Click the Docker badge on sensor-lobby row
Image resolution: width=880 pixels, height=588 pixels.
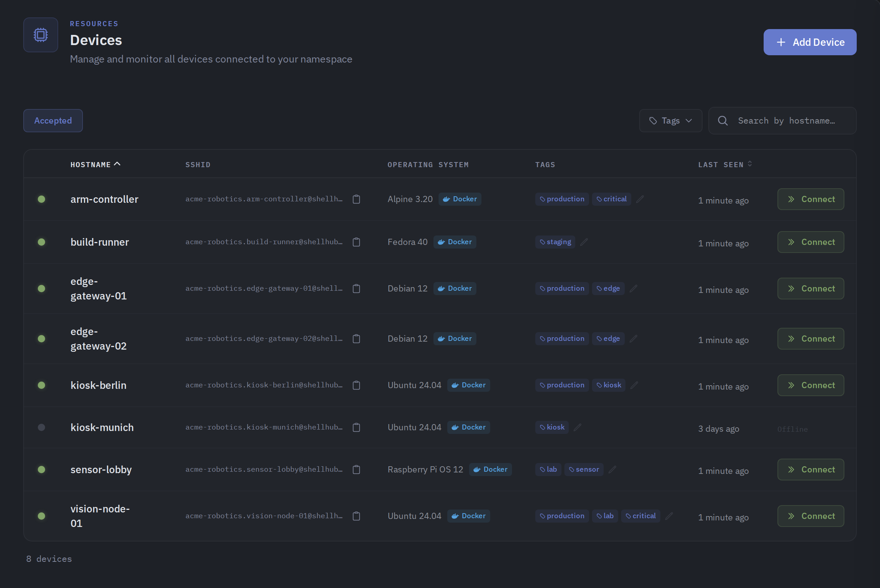click(490, 469)
